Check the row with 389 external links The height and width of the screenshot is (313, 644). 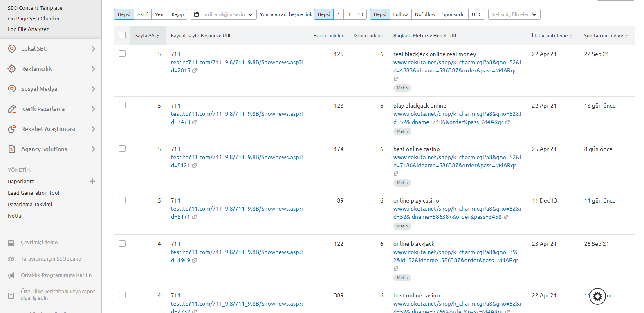tap(122, 295)
